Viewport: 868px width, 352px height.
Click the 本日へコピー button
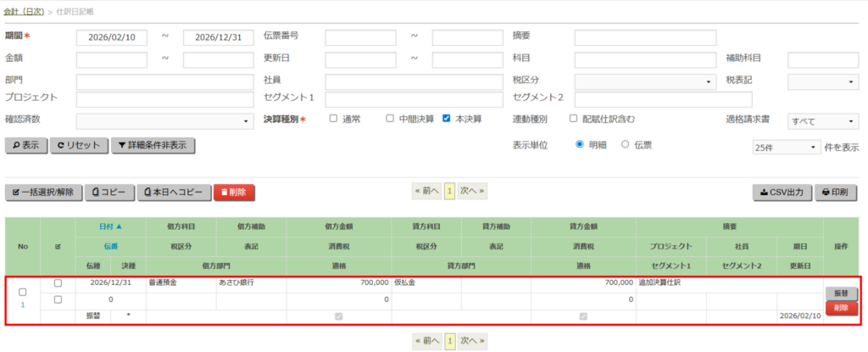point(174,193)
